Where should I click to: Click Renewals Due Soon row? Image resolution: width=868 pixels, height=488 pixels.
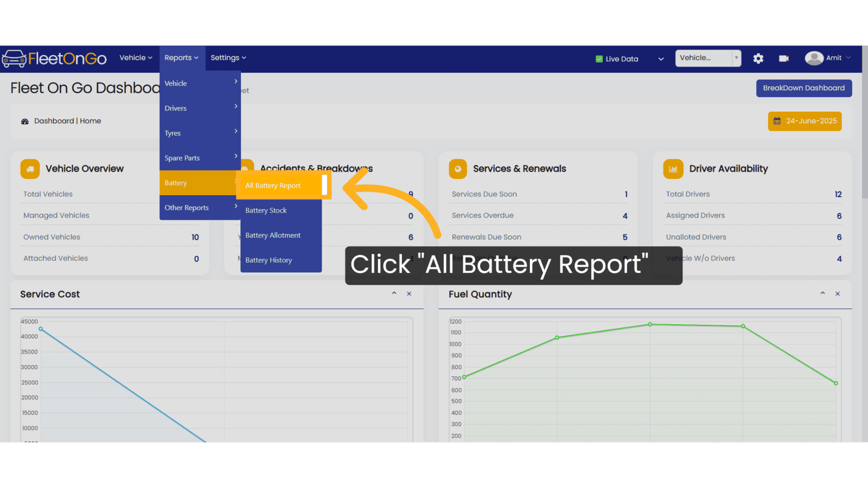pos(540,237)
